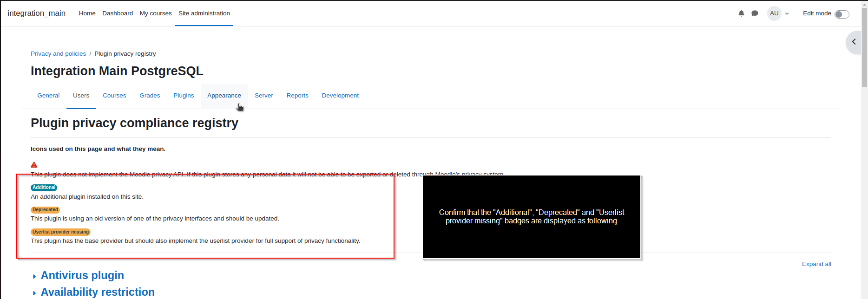Toggle the Edit mode switch
Viewport: 868px width, 299px height.
click(842, 14)
